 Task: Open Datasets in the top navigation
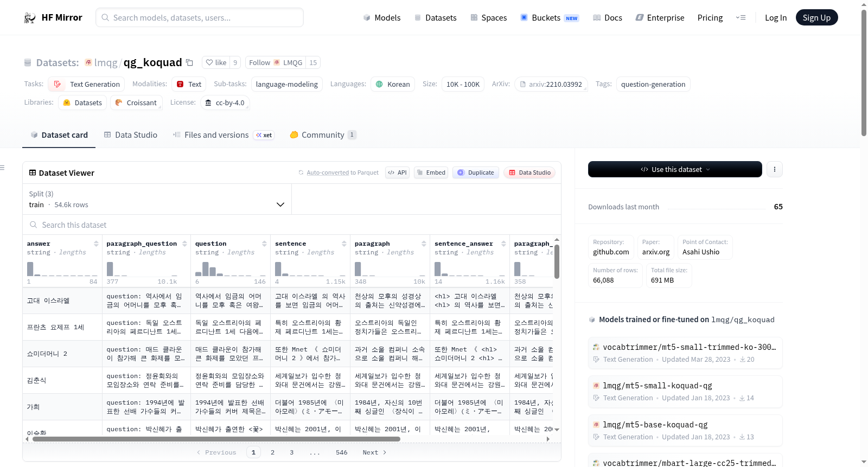tap(436, 18)
